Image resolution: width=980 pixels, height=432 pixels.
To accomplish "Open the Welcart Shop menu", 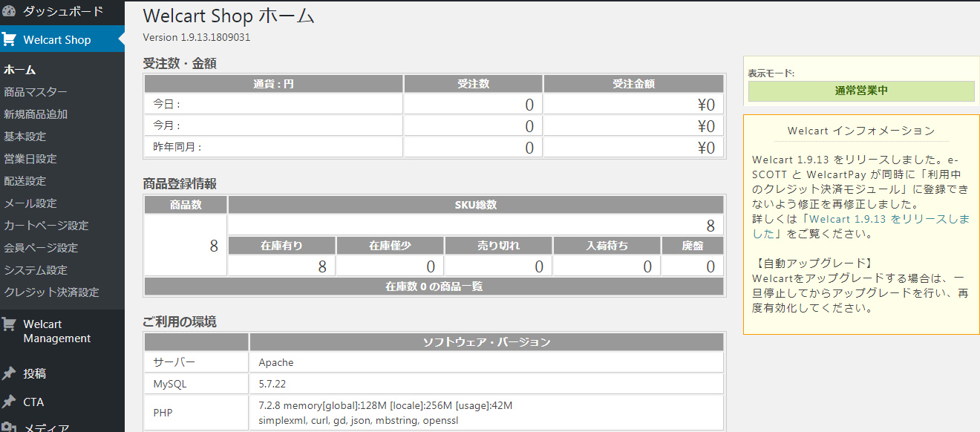I will click(x=62, y=39).
